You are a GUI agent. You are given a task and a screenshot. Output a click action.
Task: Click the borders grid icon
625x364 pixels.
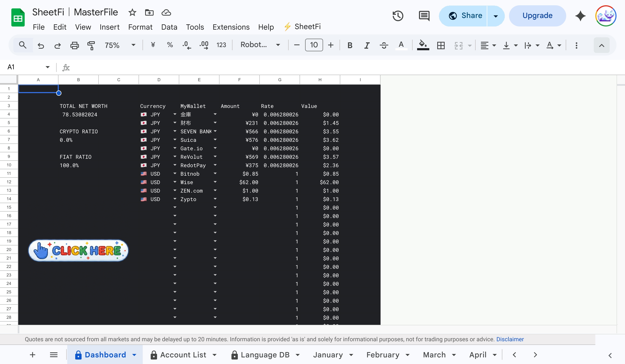pyautogui.click(x=441, y=45)
